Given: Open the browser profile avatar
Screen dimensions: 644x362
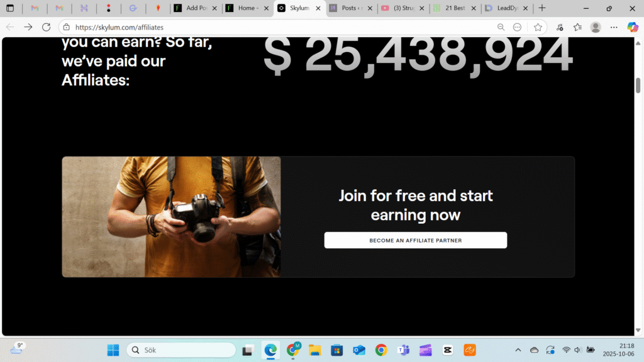Looking at the screenshot, I should tap(596, 27).
